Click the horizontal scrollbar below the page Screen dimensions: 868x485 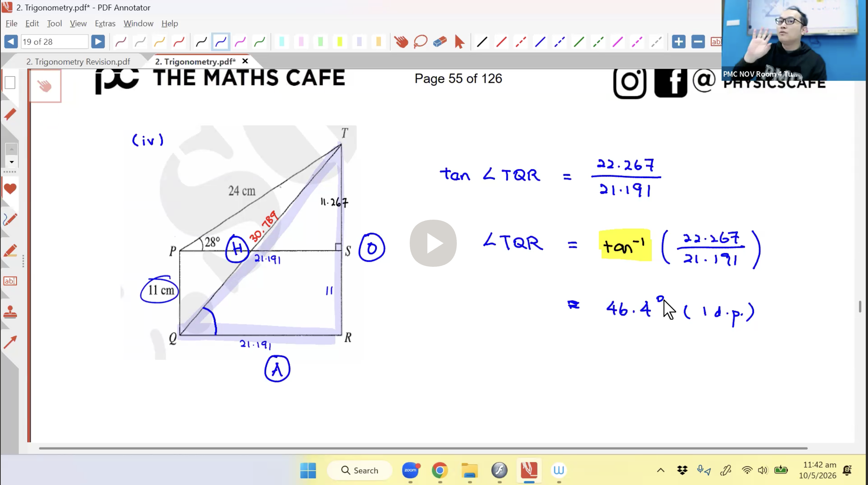(423, 448)
